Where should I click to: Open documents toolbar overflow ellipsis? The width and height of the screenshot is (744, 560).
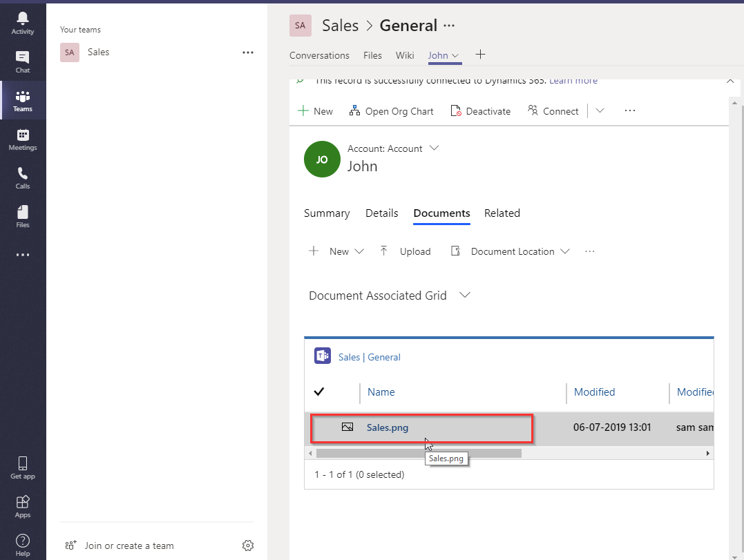(x=590, y=251)
